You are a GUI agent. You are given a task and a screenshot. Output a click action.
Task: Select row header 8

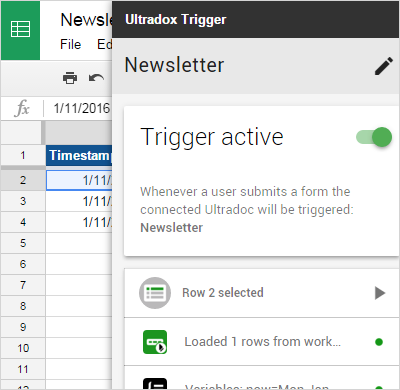(23, 306)
